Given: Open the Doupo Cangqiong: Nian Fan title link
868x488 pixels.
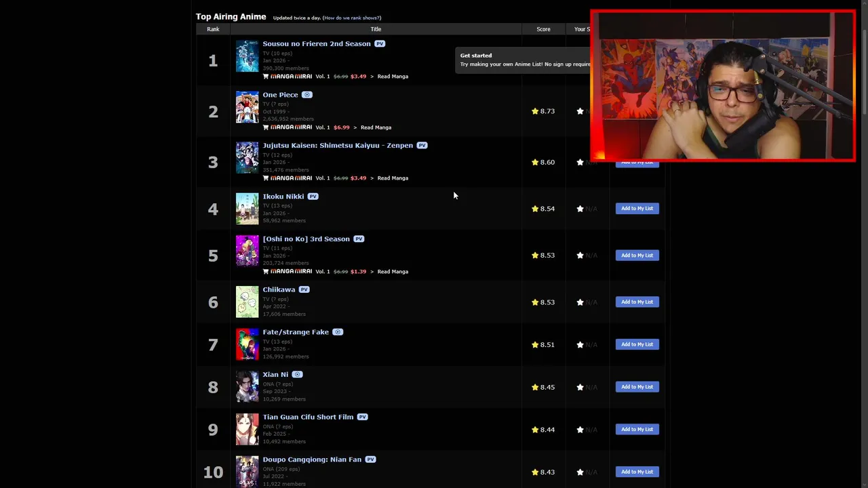Looking at the screenshot, I should pos(312,460).
